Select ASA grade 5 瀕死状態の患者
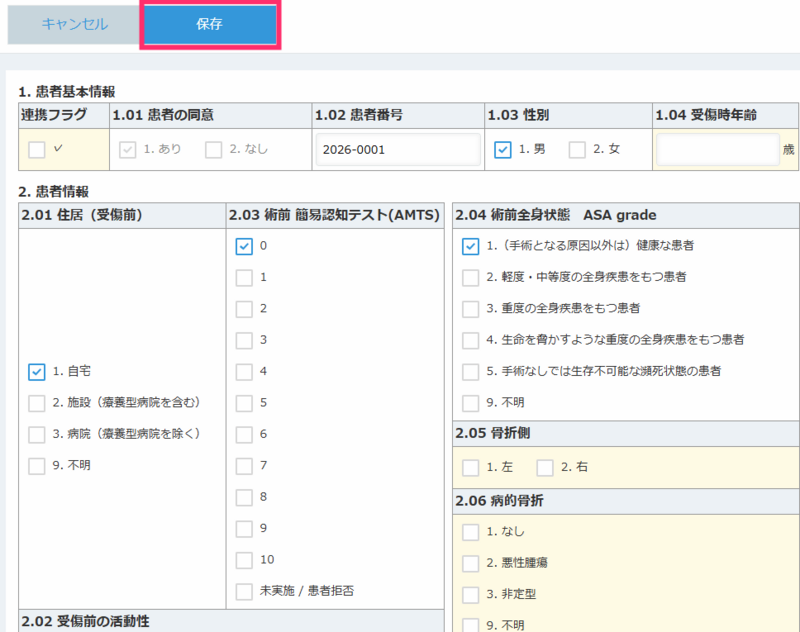The image size is (800, 632). click(x=470, y=372)
